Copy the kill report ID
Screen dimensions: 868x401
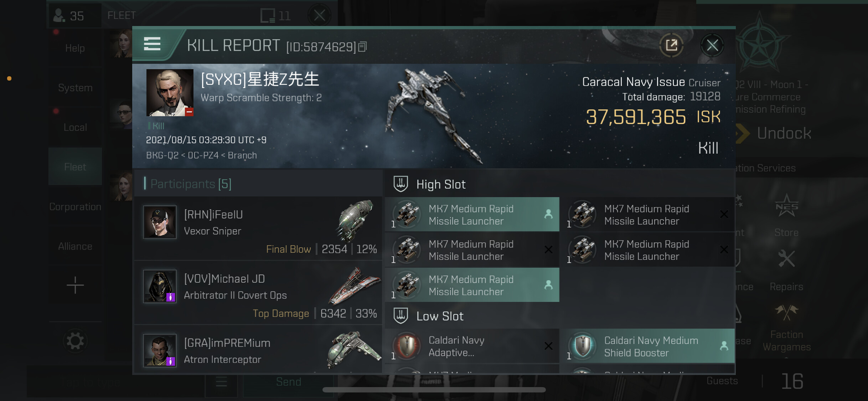362,47
